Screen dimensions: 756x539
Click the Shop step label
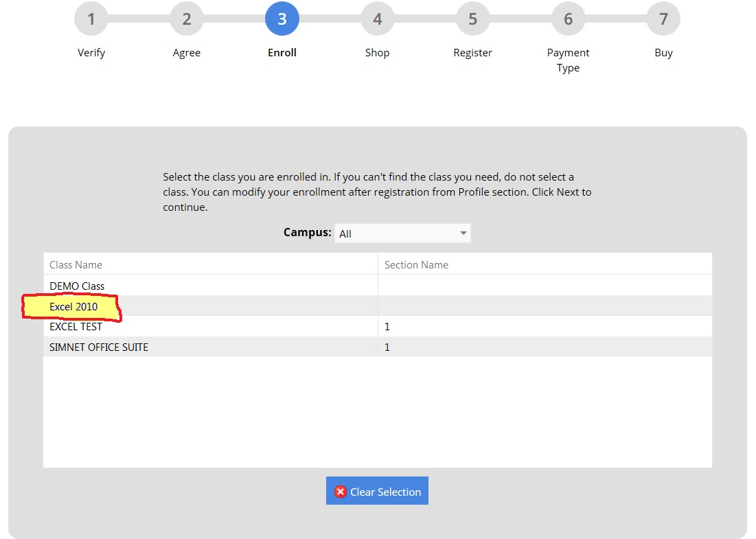point(377,53)
